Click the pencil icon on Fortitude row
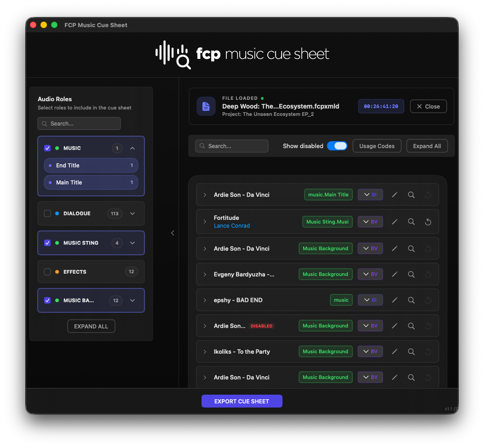Image resolution: width=484 pixels, height=448 pixels. [x=394, y=222]
